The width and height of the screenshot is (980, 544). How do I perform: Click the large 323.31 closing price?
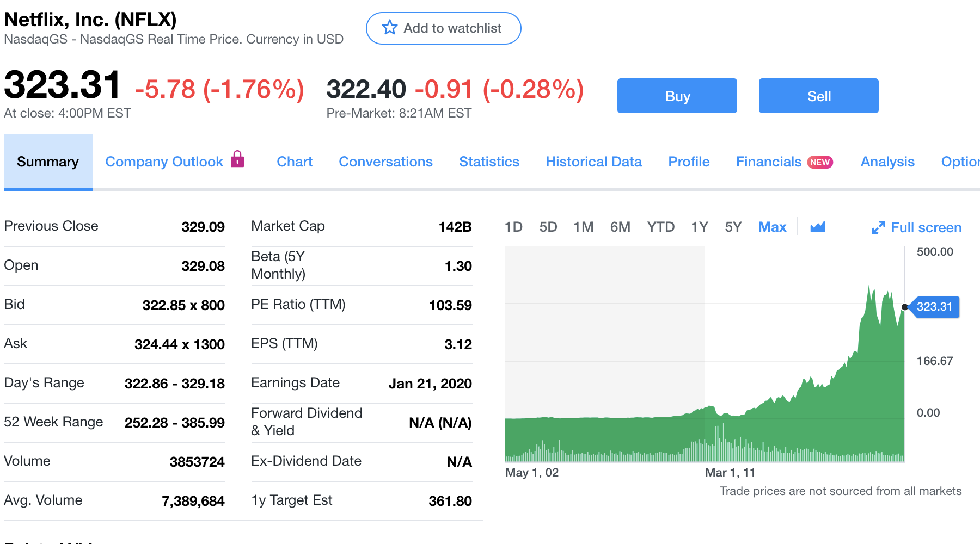tap(62, 85)
